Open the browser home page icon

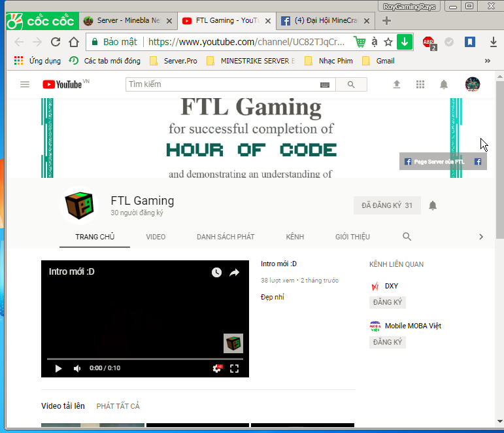click(74, 42)
